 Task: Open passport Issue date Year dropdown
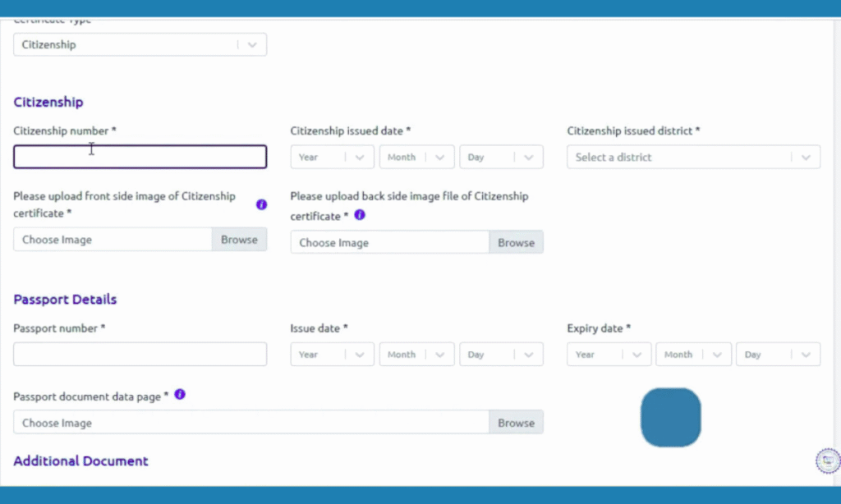pos(332,355)
